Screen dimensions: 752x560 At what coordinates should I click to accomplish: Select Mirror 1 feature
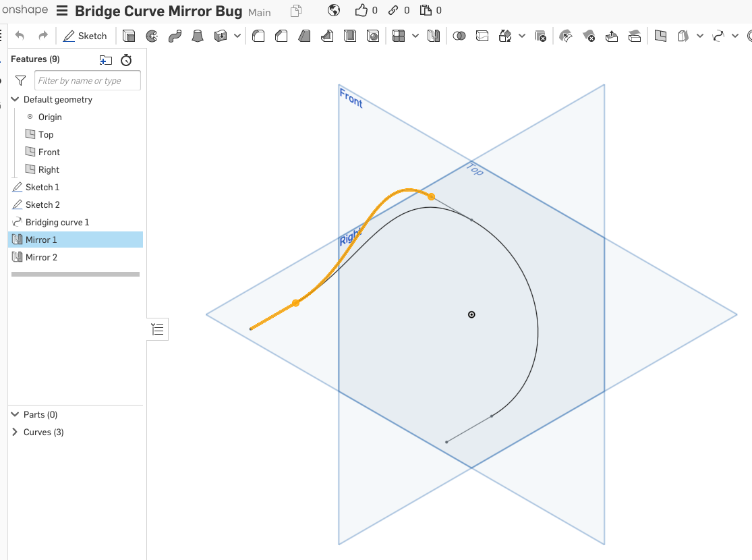click(x=76, y=240)
